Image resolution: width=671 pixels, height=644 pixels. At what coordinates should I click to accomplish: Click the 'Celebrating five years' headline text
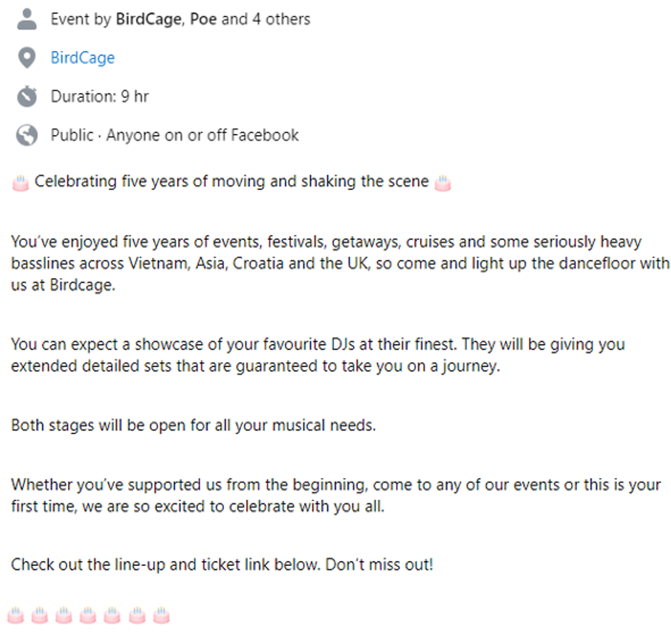coord(231,181)
